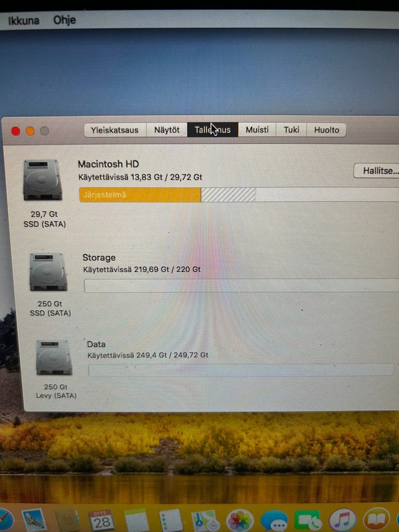This screenshot has height=532, width=399.
Task: Open Contacts from the Dock
Action: pos(67,520)
